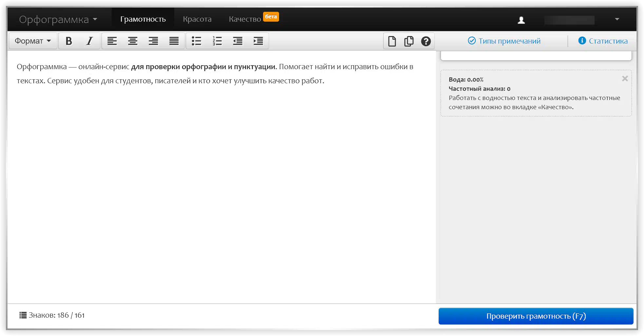Click the user profile icon
644x336 pixels.
[x=521, y=20]
